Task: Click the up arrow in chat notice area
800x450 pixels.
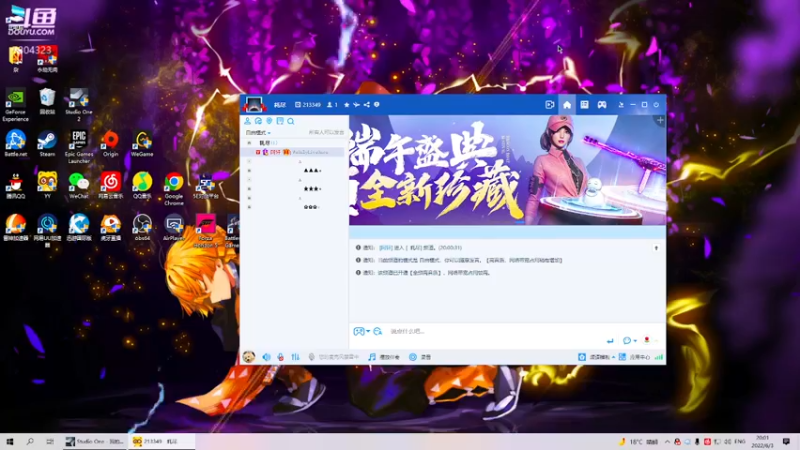Action: click(656, 248)
